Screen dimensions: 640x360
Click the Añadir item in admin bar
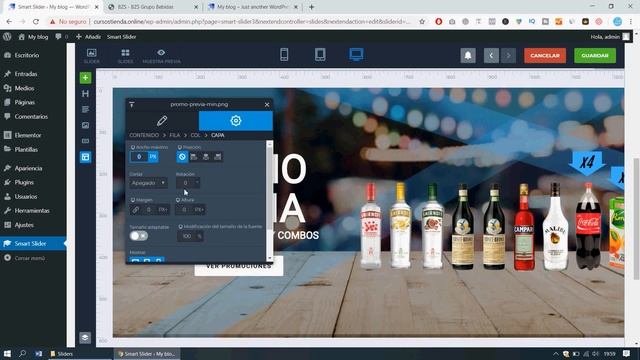tap(89, 37)
